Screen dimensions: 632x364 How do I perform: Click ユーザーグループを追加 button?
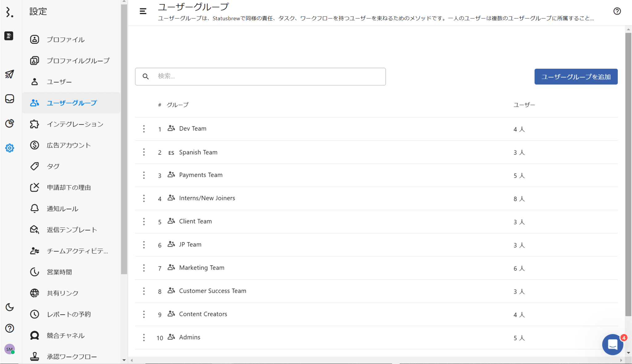(576, 77)
